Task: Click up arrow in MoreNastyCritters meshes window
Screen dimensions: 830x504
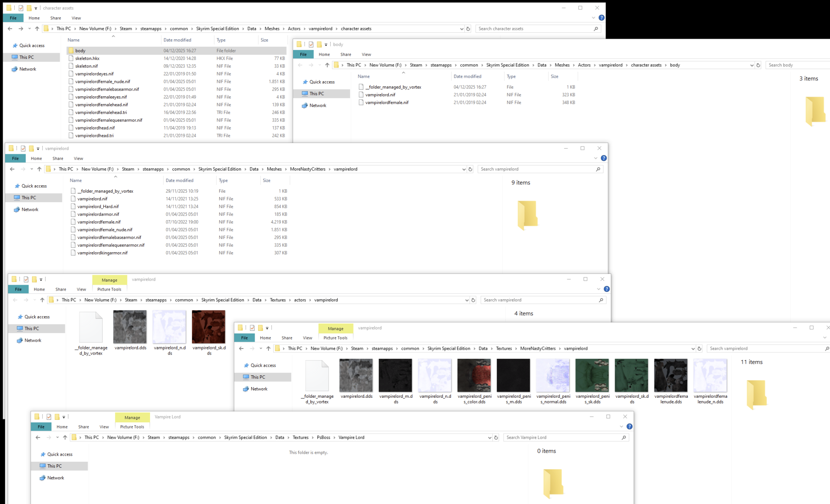Action: point(39,169)
